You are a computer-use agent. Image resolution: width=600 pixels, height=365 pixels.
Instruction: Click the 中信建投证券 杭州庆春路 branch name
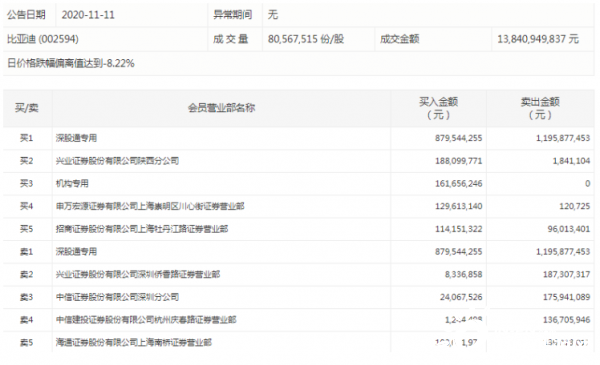pos(146,320)
